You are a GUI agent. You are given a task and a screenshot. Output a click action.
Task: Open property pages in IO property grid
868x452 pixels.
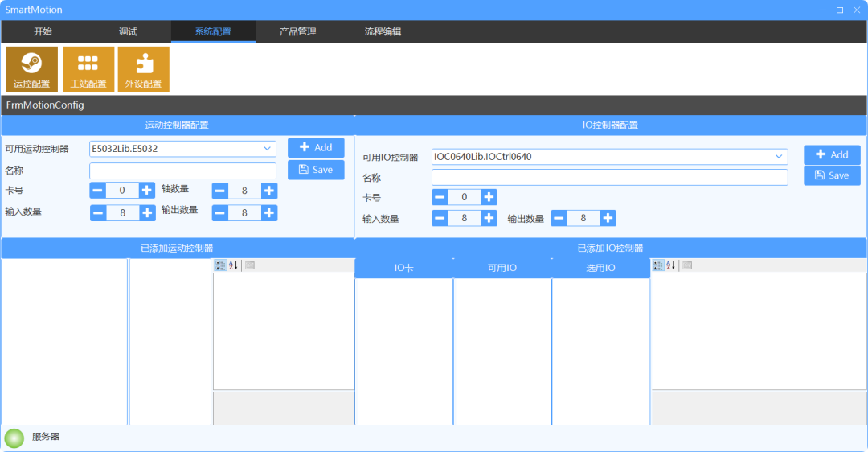pos(687,265)
